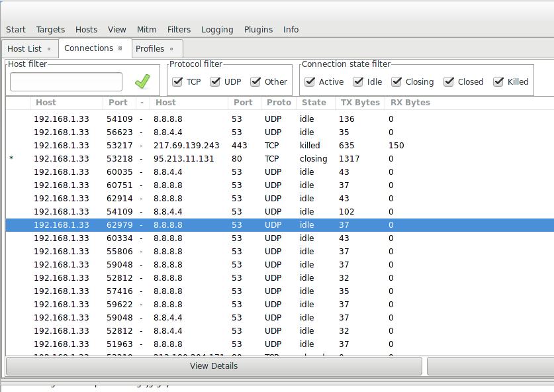Disable the Other protocol filter
This screenshot has height=392, width=554.
(255, 81)
